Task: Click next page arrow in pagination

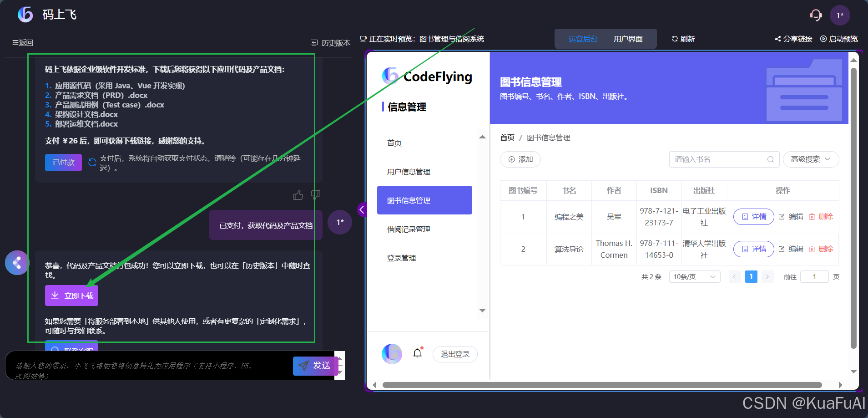Action: [767, 277]
